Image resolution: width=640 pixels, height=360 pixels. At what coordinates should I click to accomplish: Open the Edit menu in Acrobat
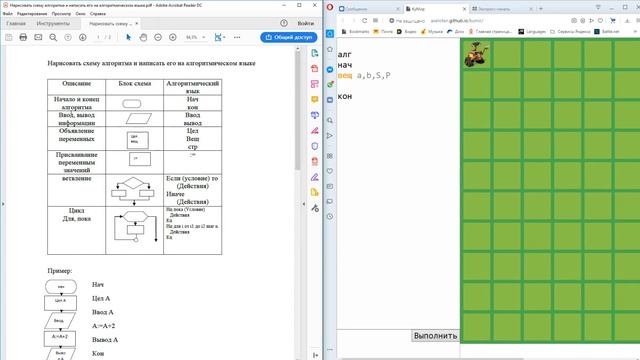(32, 13)
